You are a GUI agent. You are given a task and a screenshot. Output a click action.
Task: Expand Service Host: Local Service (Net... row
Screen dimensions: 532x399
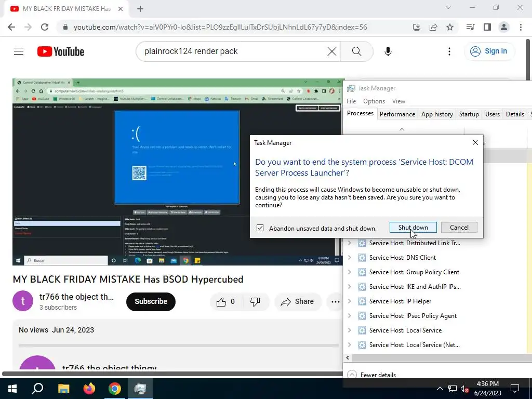point(349,345)
